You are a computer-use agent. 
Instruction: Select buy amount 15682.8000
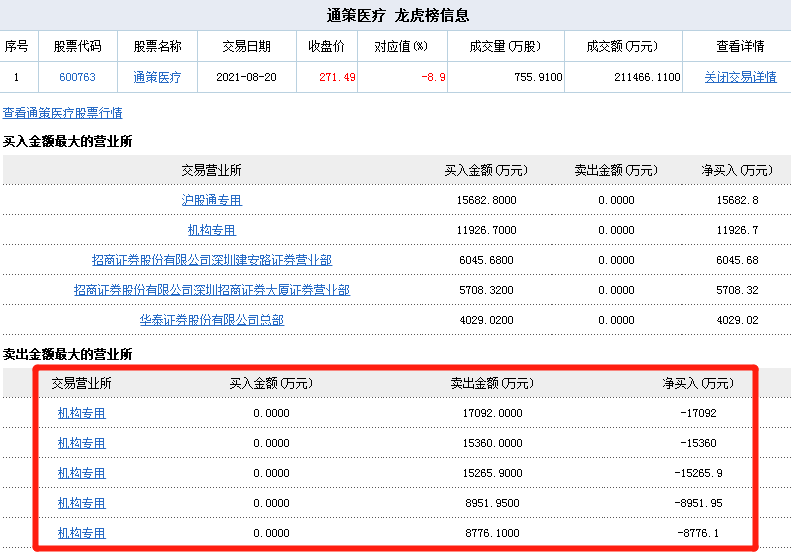pyautogui.click(x=486, y=200)
